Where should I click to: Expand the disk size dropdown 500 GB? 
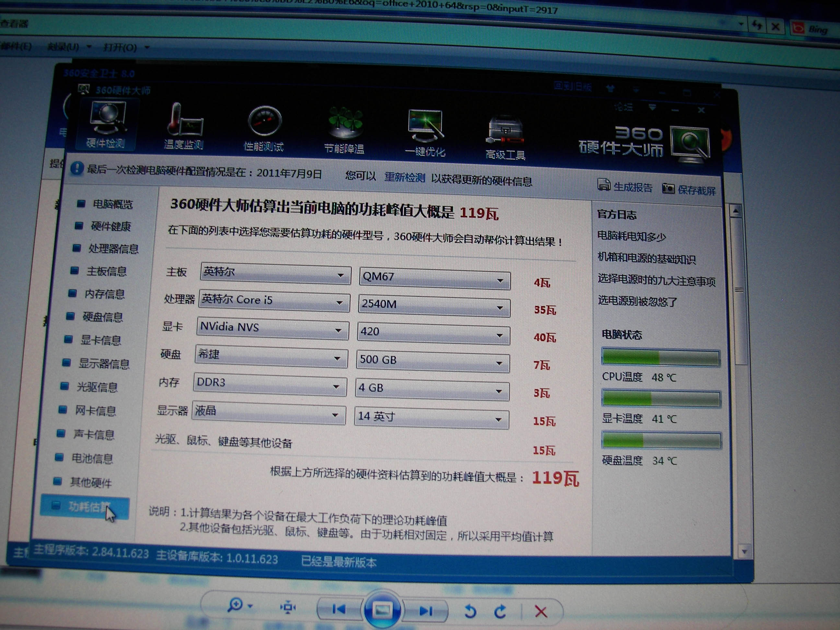(433, 362)
